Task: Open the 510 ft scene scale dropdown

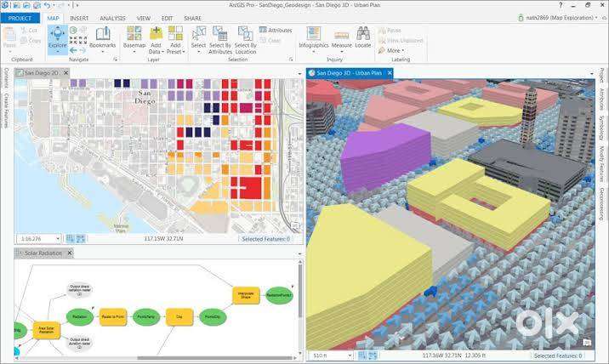Action: pos(350,355)
